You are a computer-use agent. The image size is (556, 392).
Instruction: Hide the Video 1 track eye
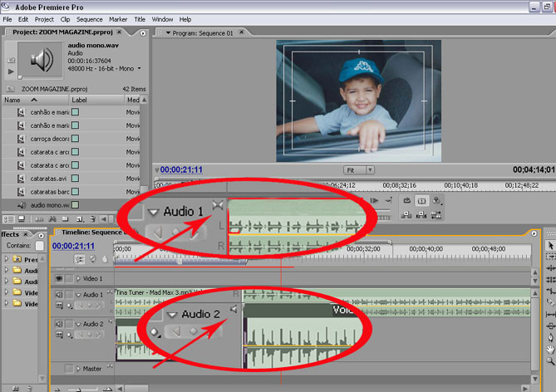tap(59, 278)
